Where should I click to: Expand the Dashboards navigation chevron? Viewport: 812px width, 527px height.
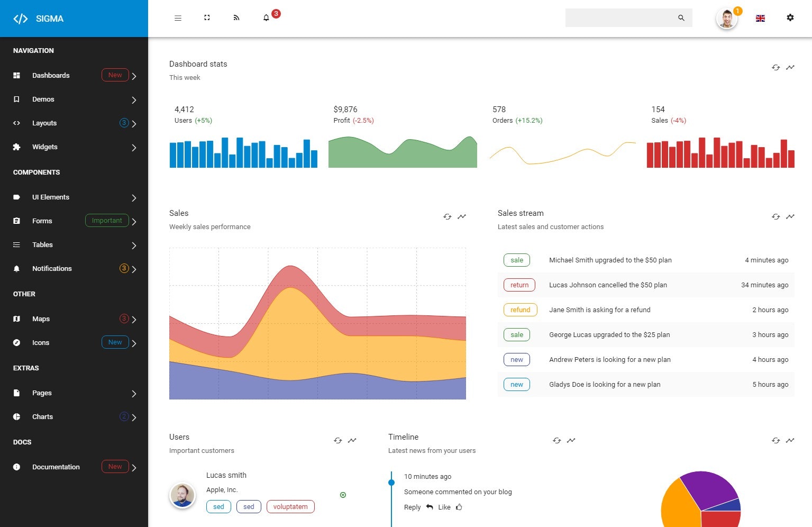pyautogui.click(x=134, y=76)
